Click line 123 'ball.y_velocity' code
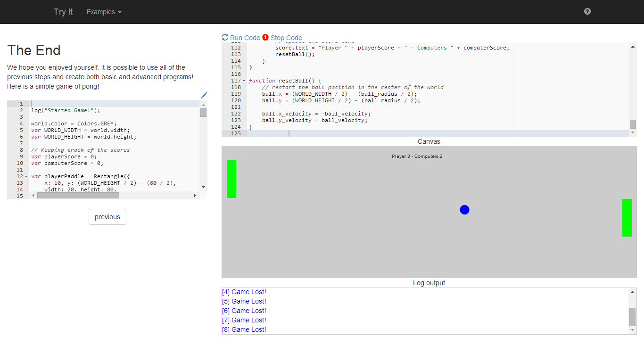Viewport: 644px width, 362px height. pos(314,120)
